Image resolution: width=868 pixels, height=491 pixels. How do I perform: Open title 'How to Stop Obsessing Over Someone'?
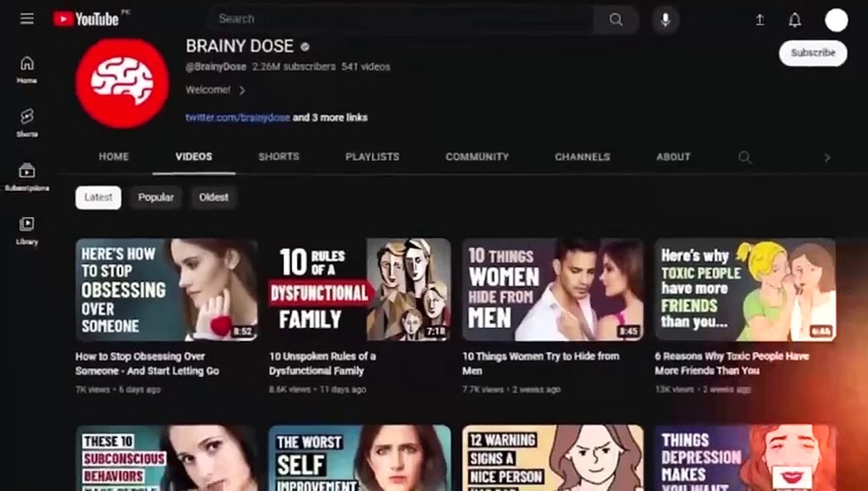[147, 363]
